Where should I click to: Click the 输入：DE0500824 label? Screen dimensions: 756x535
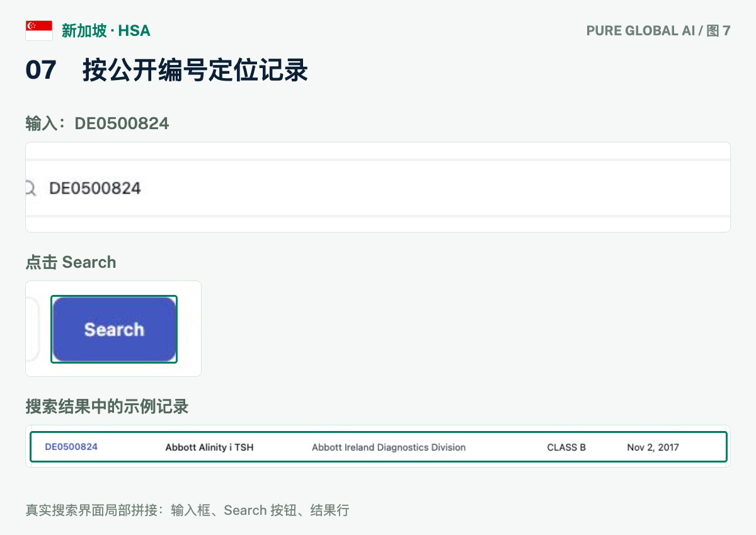coord(97,123)
